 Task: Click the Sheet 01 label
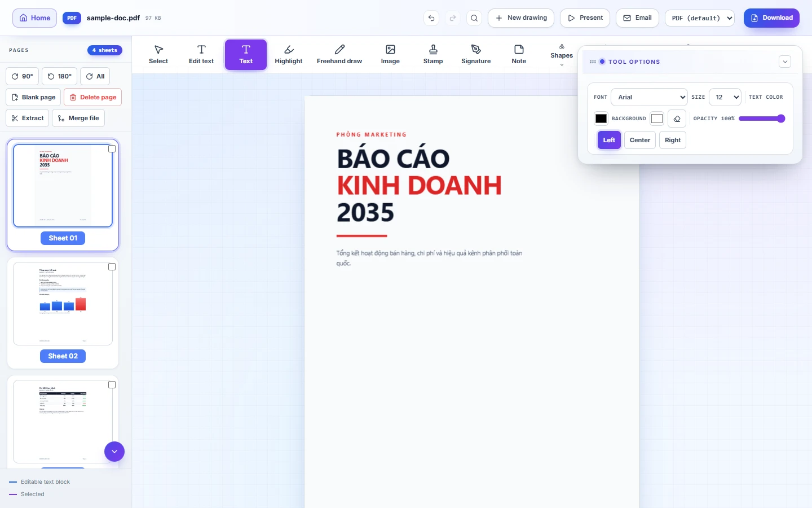63,238
